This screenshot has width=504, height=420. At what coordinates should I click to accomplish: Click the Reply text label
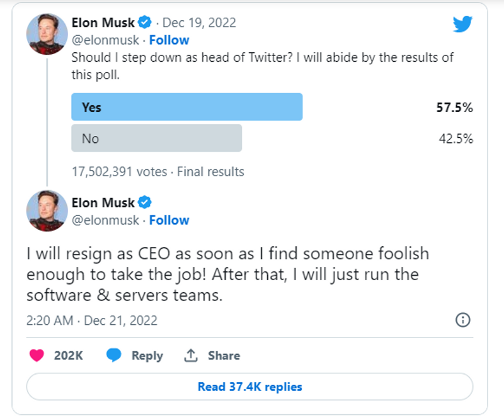[x=147, y=355]
